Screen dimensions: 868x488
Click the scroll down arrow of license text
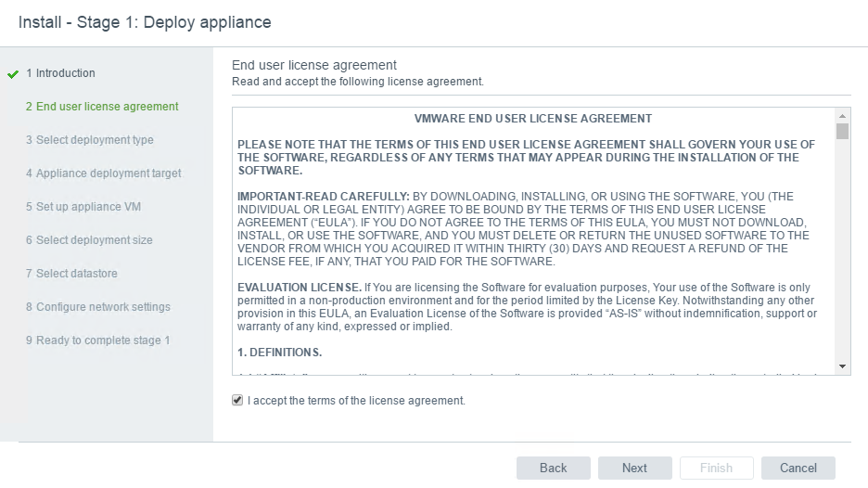point(842,366)
